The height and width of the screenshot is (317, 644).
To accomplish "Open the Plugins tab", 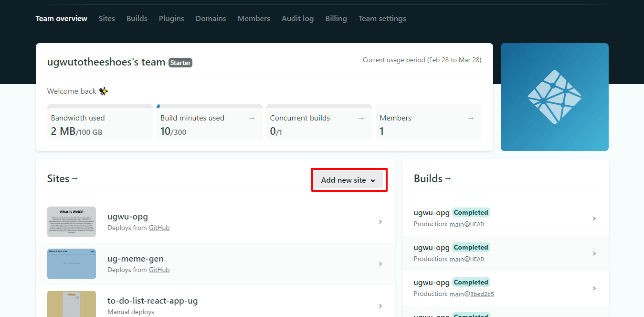I will tap(171, 19).
